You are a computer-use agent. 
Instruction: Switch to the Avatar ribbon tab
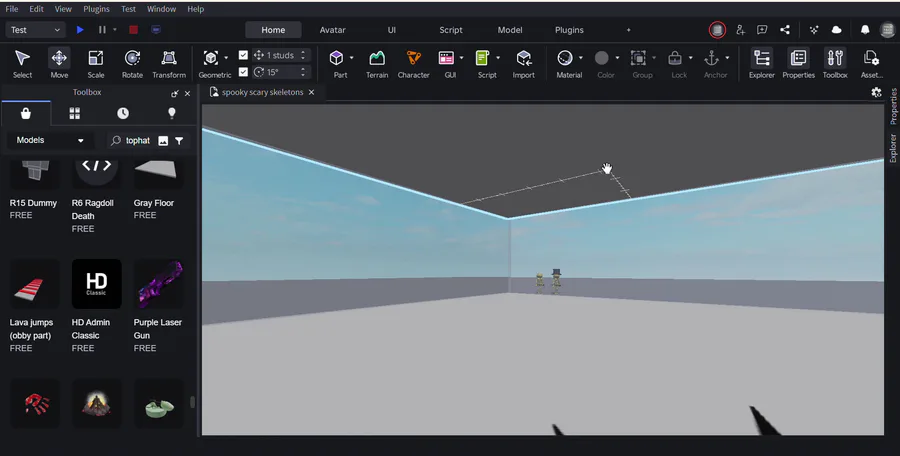[332, 30]
